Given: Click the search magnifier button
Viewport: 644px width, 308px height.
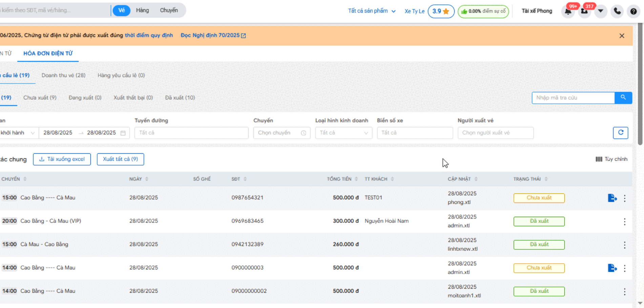Looking at the screenshot, I should click(623, 98).
